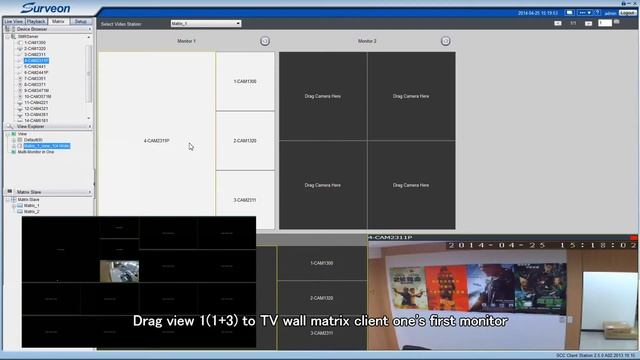The image size is (640, 360).
Task: Click the admin user label
Action: (x=610, y=13)
